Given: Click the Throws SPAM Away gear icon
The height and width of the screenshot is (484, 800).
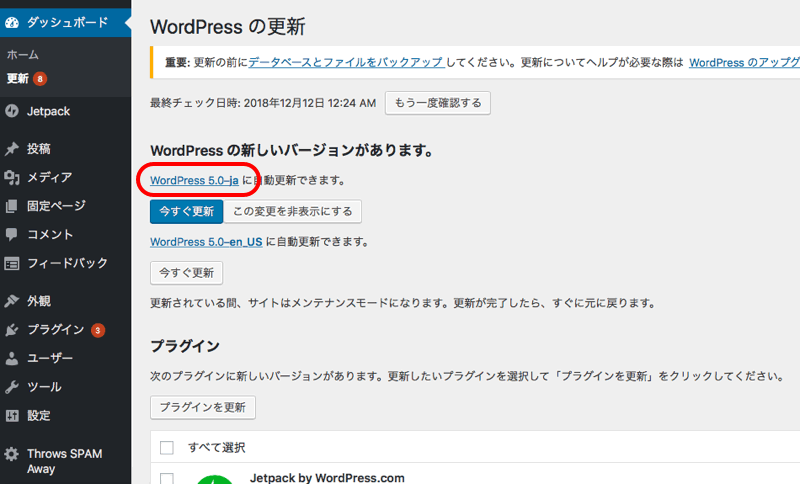Looking at the screenshot, I should tap(12, 454).
